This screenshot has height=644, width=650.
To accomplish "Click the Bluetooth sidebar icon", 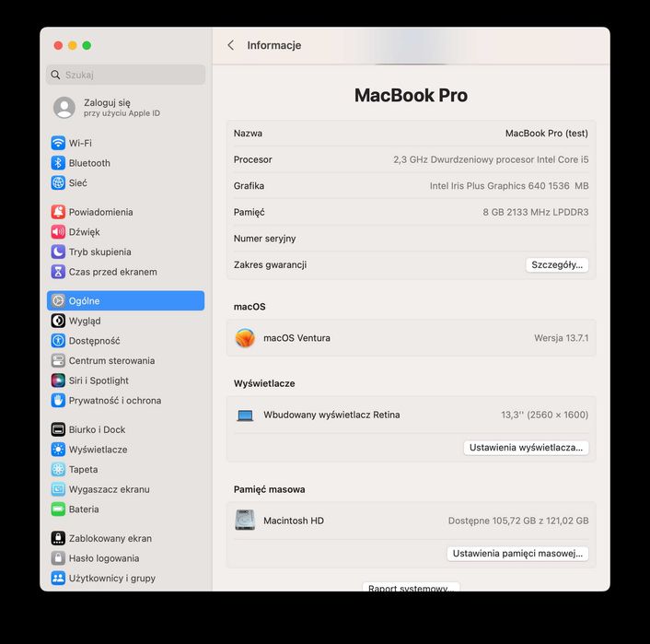I will [58, 163].
